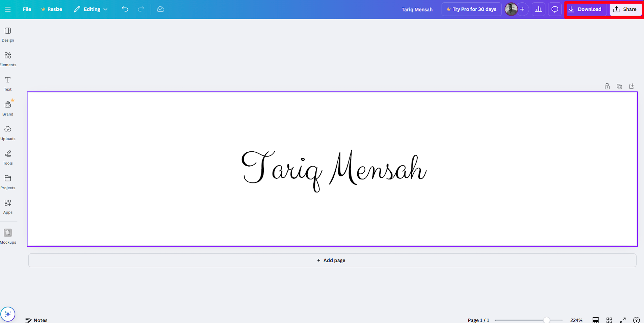Image resolution: width=644 pixels, height=323 pixels.
Task: Open the 224% zoom level menu
Action: (x=576, y=320)
